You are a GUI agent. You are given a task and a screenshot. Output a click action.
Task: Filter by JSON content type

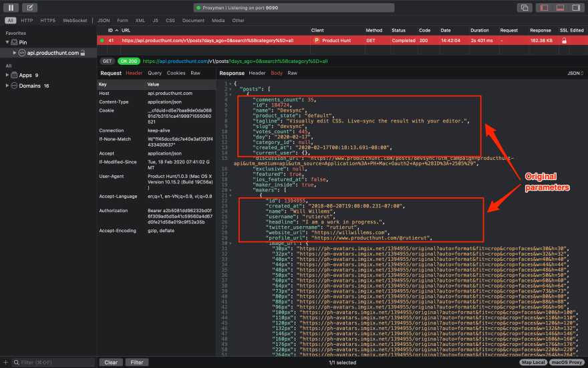[x=104, y=21]
